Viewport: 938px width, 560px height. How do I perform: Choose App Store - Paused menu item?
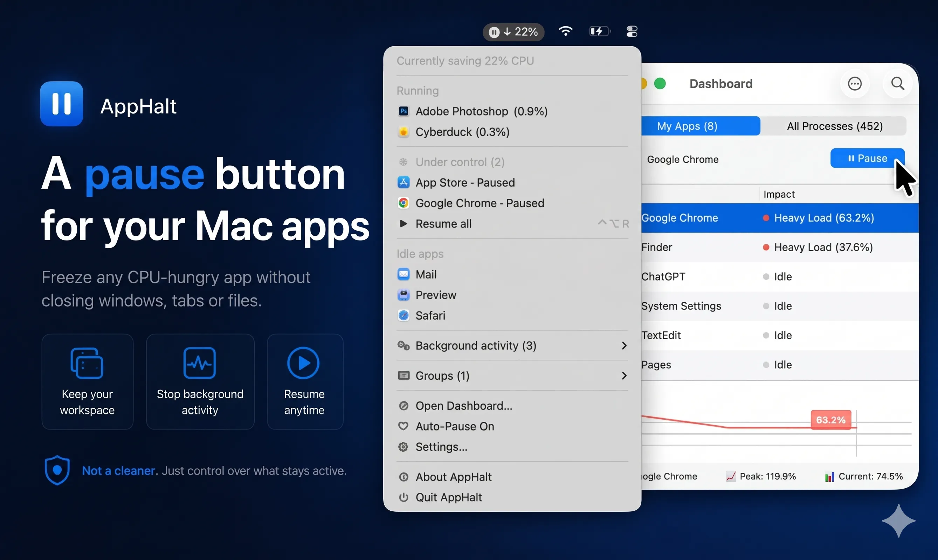pos(512,182)
